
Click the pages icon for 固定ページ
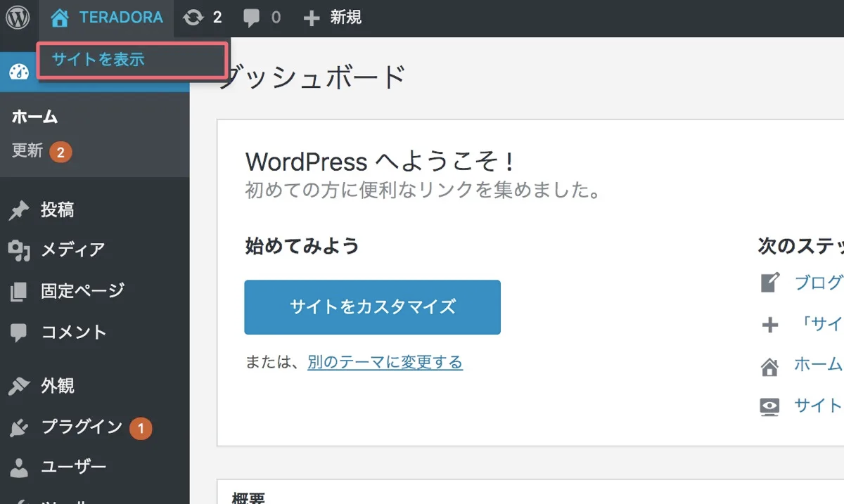19,291
